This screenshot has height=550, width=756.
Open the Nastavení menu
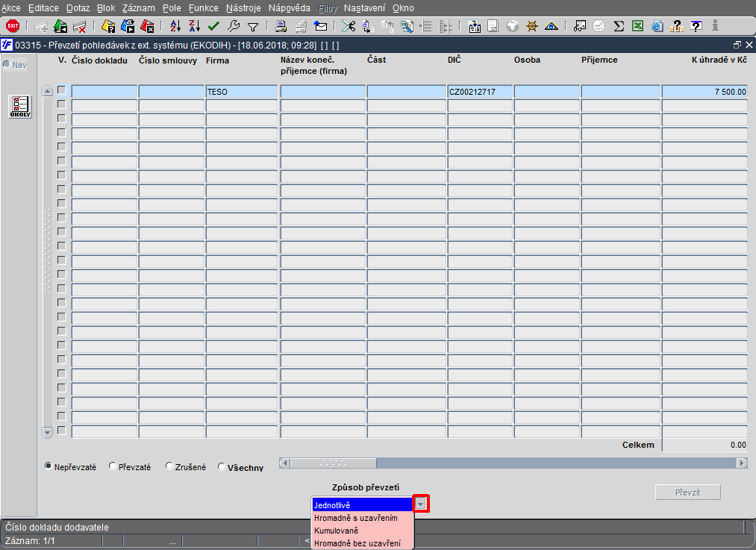click(364, 8)
